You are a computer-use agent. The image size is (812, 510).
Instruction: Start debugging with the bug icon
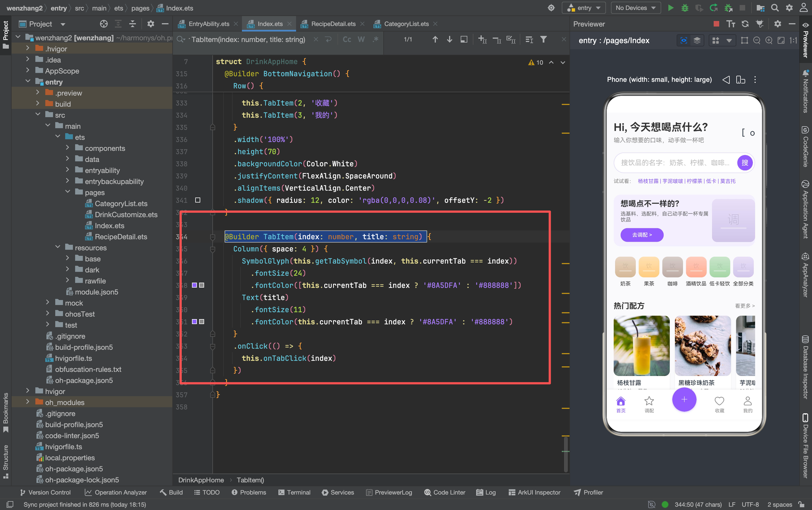[x=684, y=8]
